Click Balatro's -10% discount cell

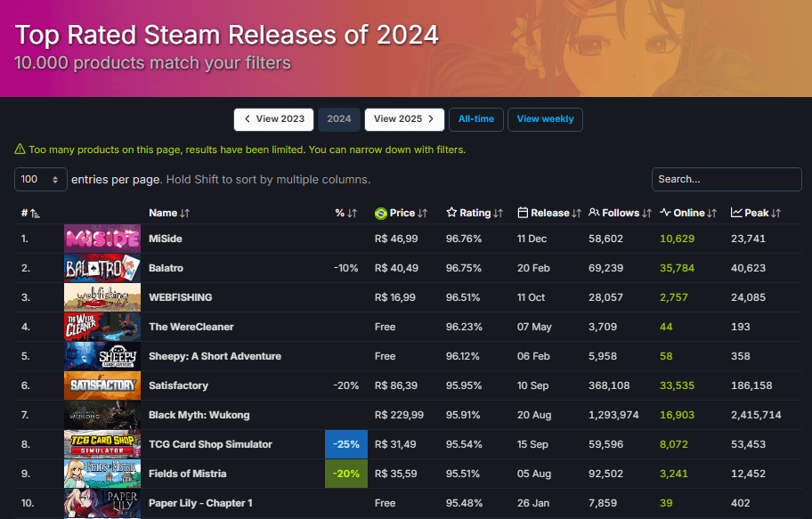(346, 268)
